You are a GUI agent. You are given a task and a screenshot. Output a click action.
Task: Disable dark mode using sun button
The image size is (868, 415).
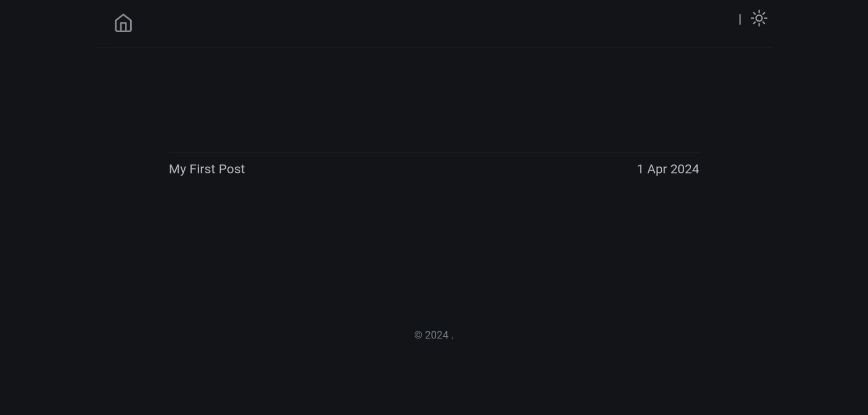pyautogui.click(x=759, y=18)
